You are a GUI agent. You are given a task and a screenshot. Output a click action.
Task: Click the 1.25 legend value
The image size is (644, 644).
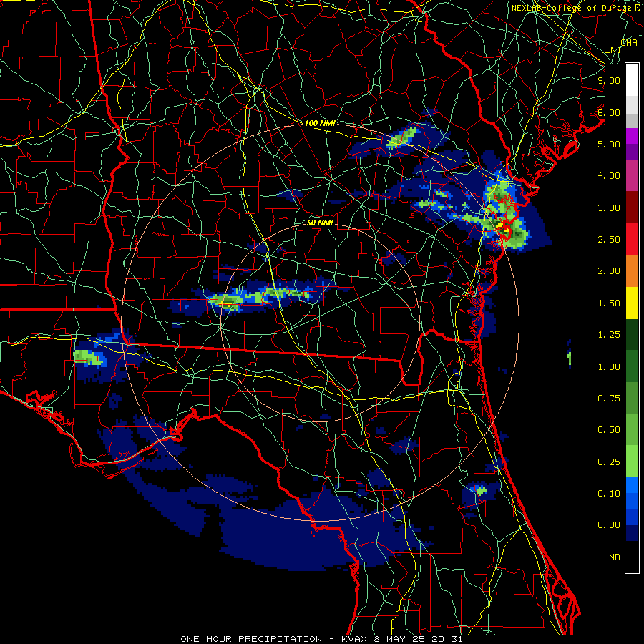pyautogui.click(x=609, y=335)
